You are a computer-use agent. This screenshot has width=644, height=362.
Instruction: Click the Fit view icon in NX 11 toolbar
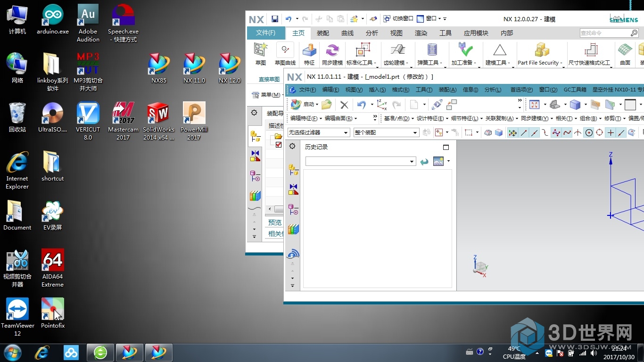[534, 105]
